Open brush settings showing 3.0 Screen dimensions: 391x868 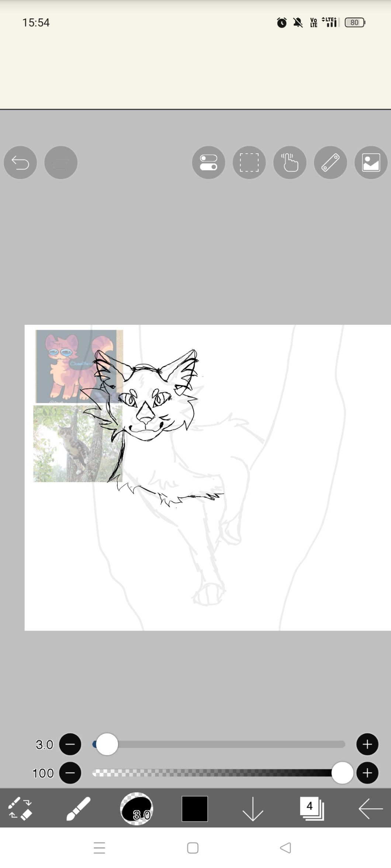coord(136,808)
